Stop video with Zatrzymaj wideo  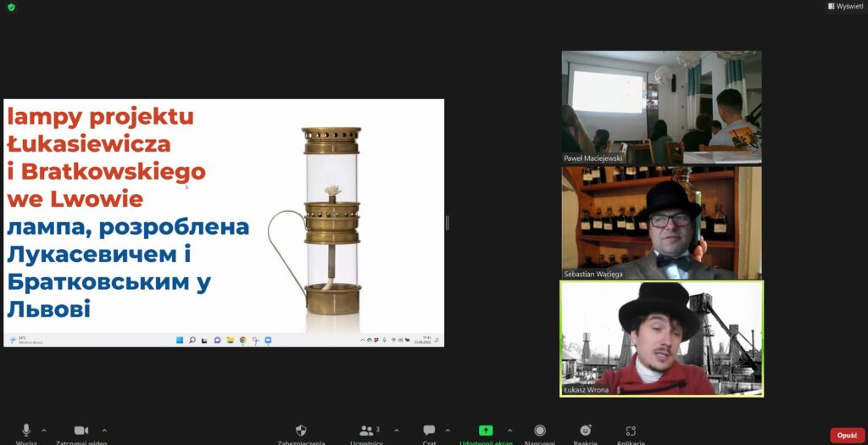[81, 431]
